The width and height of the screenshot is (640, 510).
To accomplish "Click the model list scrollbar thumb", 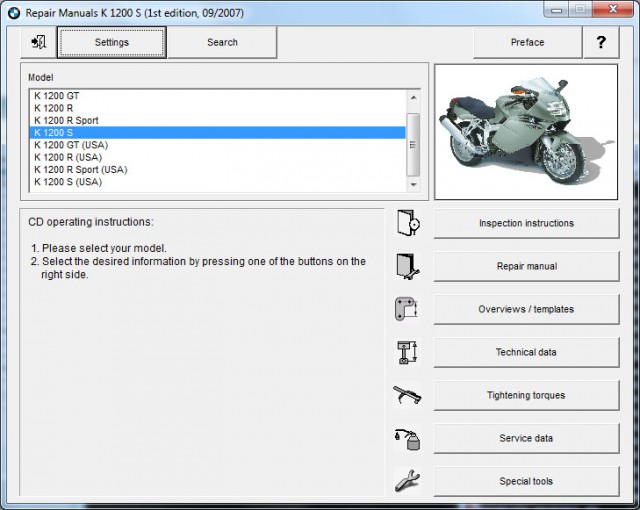I will 413,144.
